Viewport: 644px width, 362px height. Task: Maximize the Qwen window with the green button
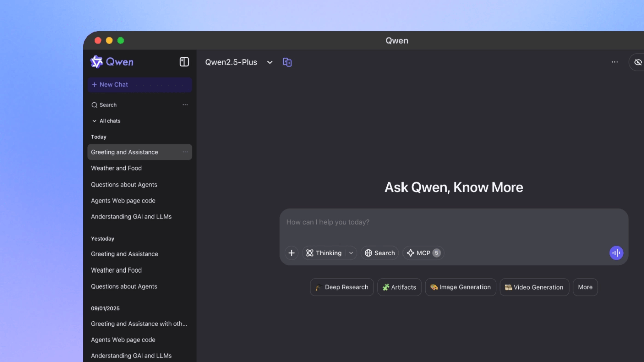(x=121, y=41)
